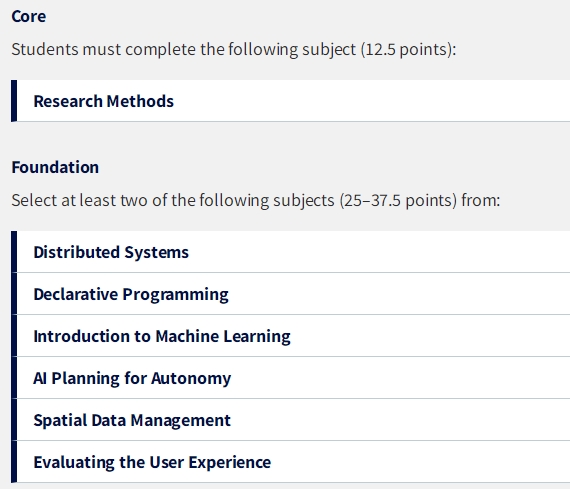
Task: Click the Core section heading
Action: (29, 16)
